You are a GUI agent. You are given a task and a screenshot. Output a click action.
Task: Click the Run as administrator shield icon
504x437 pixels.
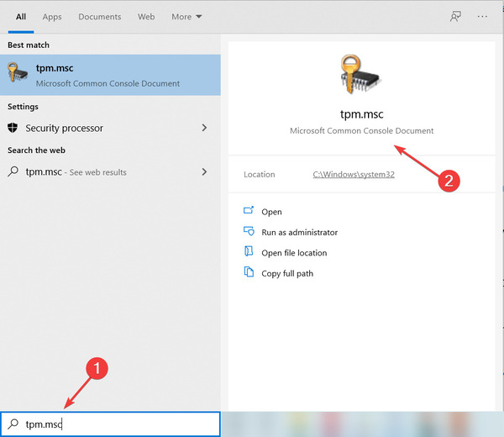(x=249, y=231)
